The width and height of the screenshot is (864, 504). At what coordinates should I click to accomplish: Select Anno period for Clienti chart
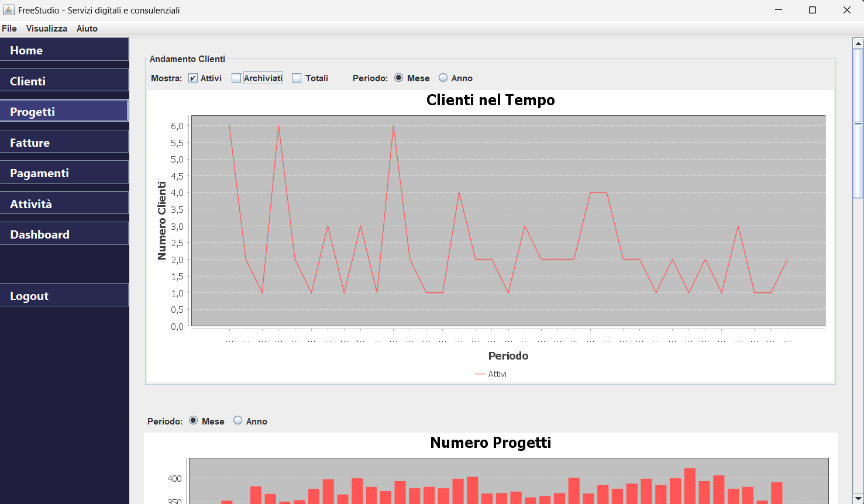pyautogui.click(x=443, y=78)
